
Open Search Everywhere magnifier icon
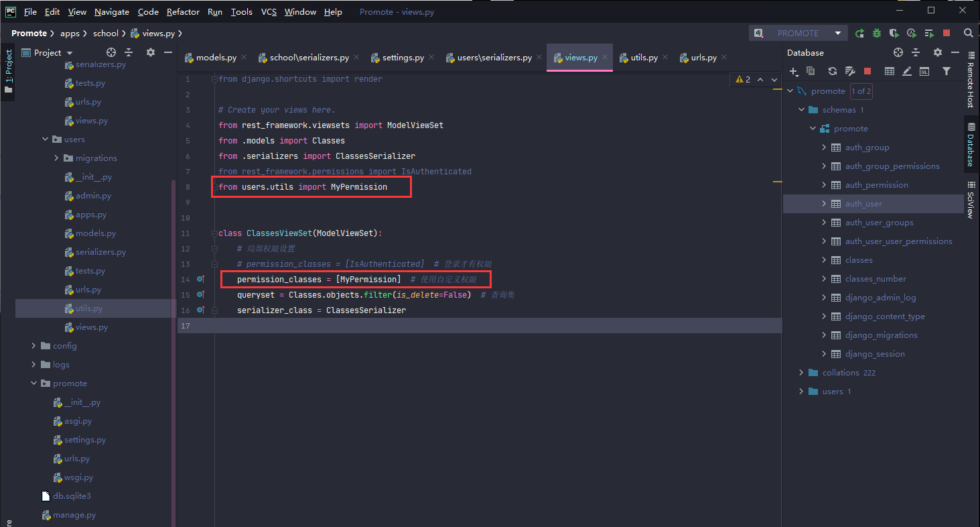968,33
